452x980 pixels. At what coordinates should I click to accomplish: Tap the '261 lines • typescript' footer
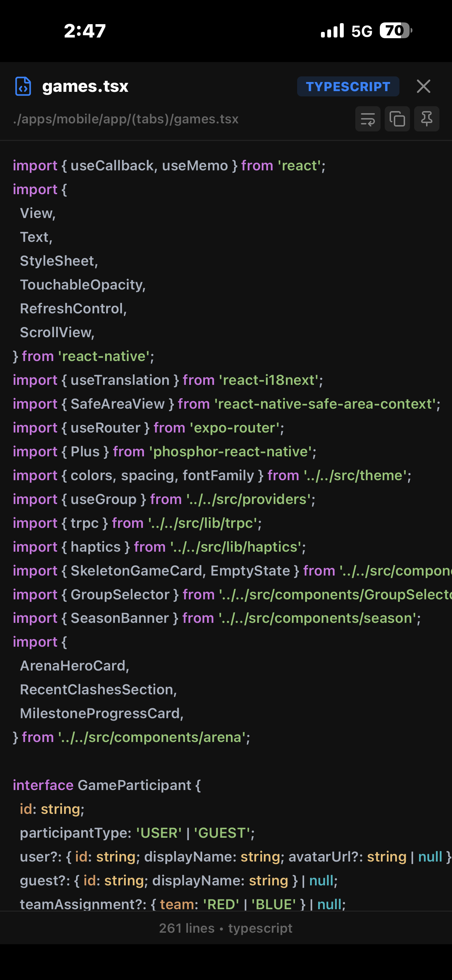[x=226, y=928]
